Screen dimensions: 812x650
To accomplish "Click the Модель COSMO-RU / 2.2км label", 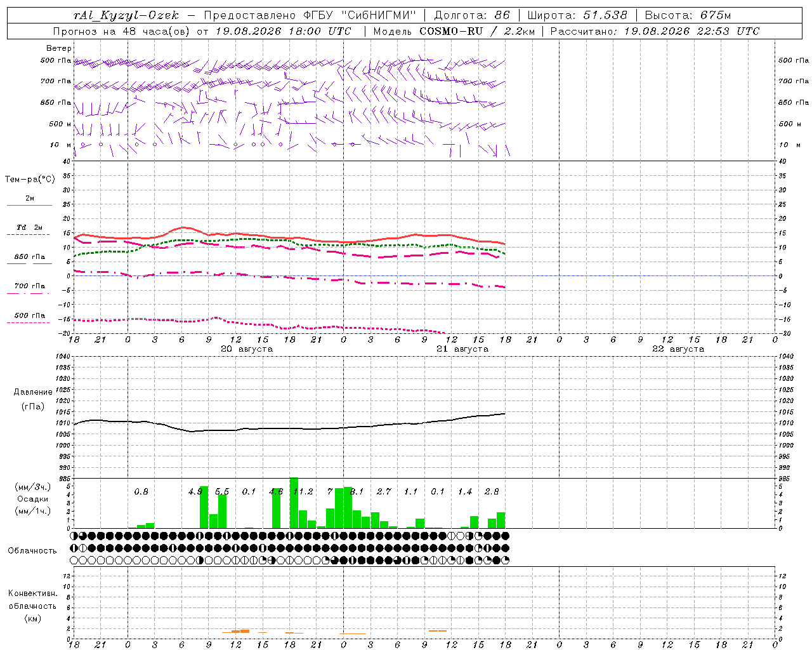I will 454,31.
